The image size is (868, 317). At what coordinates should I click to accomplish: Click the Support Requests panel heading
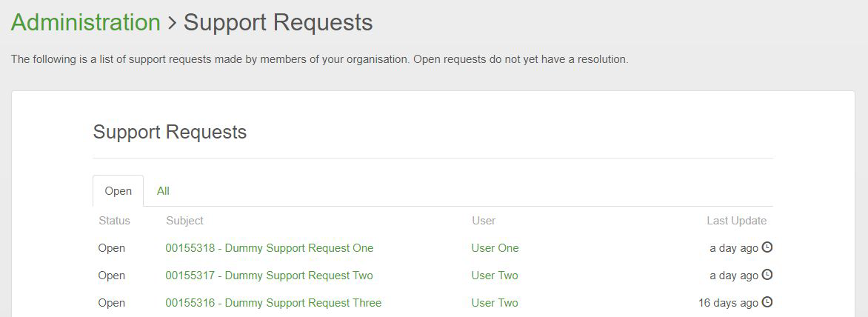click(x=170, y=133)
